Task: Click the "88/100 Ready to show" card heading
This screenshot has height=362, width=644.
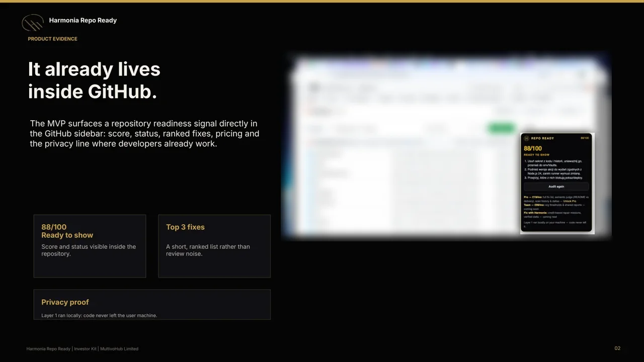Action: [67, 231]
